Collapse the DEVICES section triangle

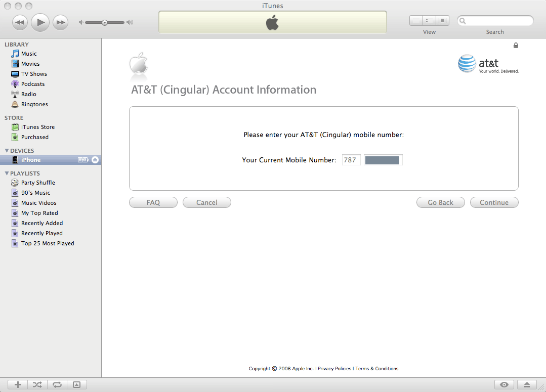7,150
